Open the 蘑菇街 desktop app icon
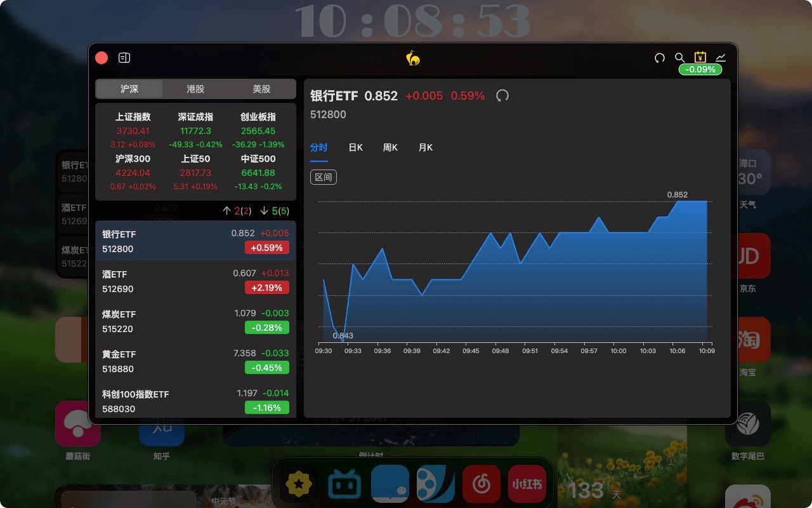812x508 pixels. [x=77, y=424]
